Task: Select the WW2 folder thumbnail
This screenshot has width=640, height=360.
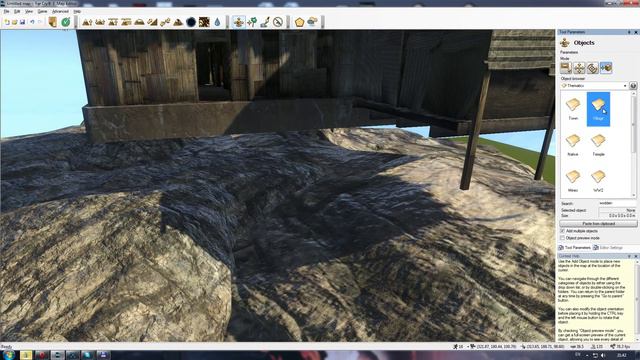Action: tap(598, 181)
